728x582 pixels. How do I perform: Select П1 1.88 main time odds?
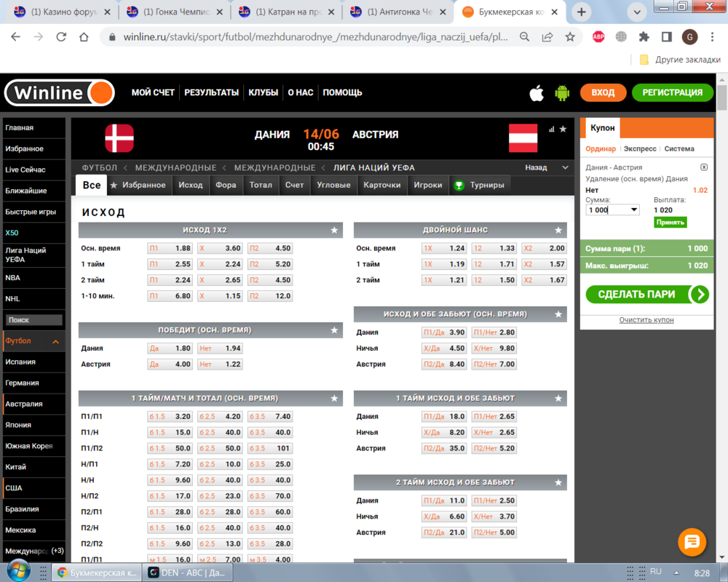coord(170,248)
